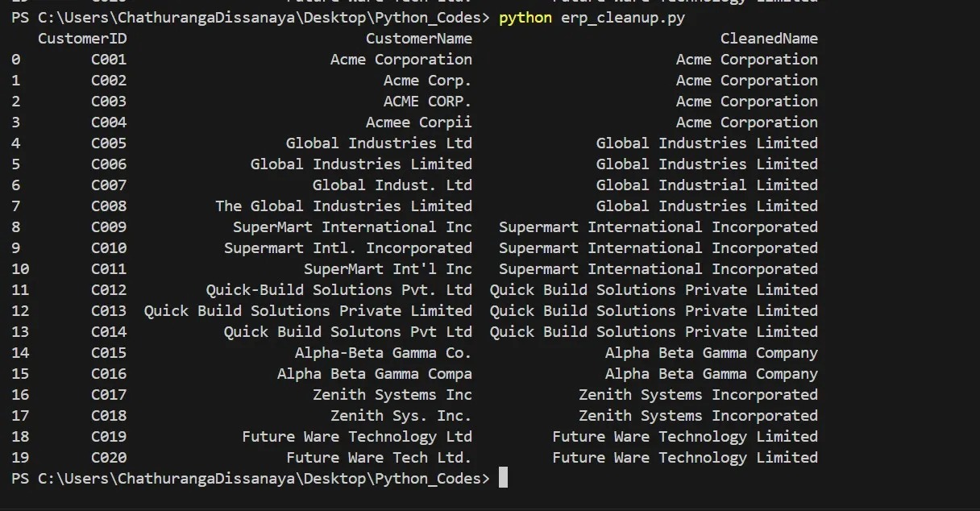
Task: Click the 'Acmee Corpii' customer name
Action: pyautogui.click(x=419, y=123)
